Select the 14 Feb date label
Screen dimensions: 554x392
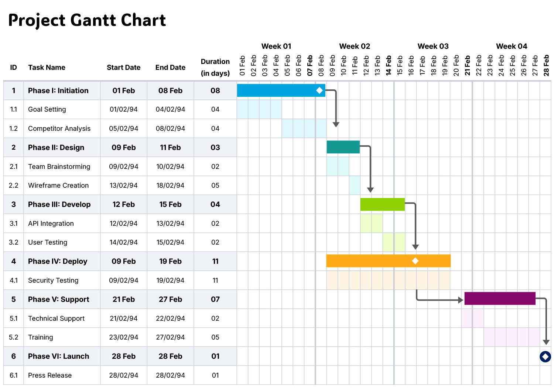[x=389, y=66]
